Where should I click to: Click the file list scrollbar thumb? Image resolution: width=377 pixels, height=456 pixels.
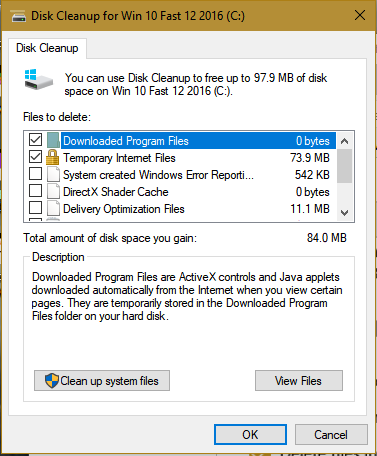(344, 166)
